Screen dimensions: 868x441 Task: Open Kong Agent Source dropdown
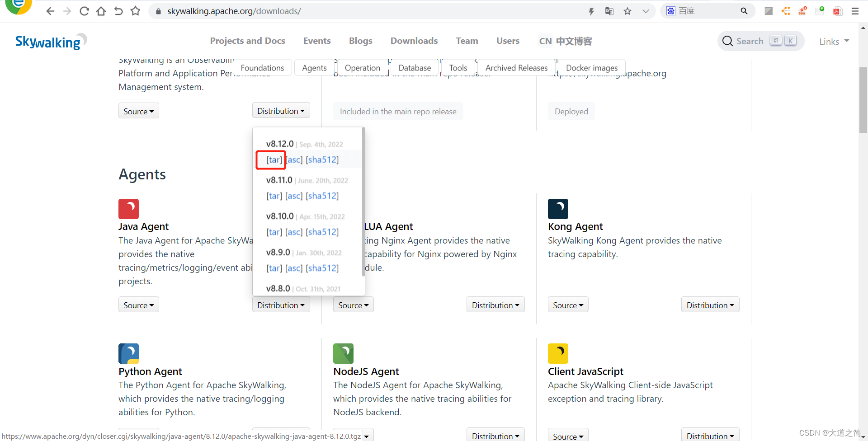[x=568, y=305]
